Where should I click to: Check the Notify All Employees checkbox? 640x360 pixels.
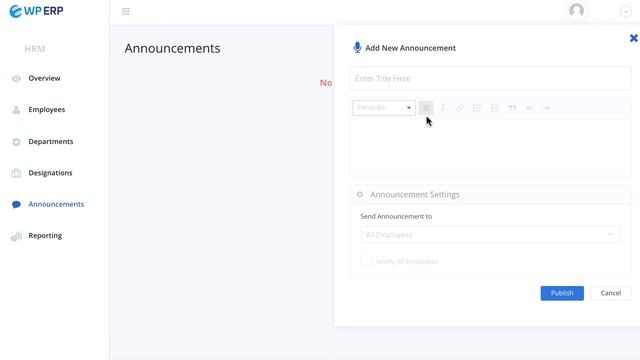(367, 261)
